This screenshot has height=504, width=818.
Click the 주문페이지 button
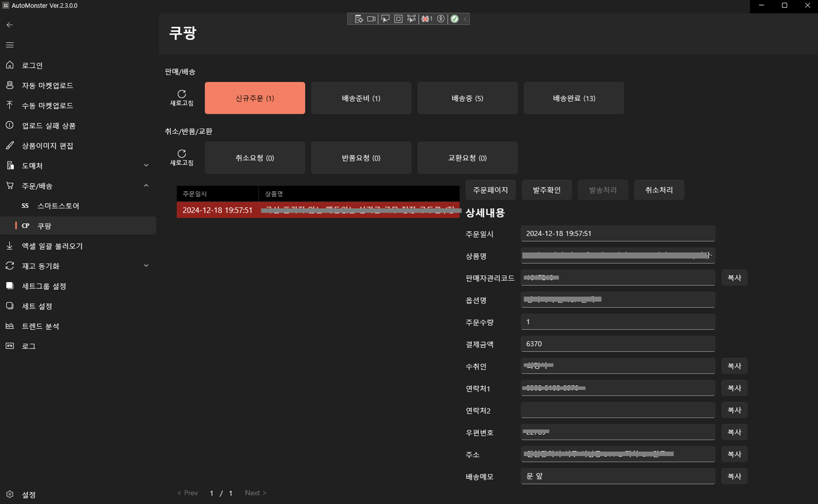(491, 190)
